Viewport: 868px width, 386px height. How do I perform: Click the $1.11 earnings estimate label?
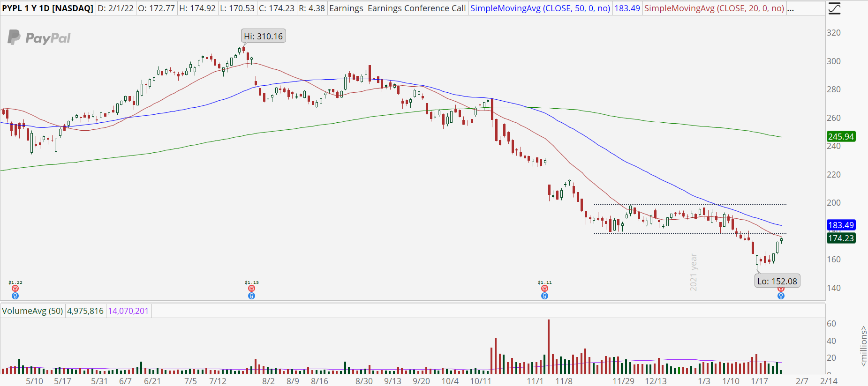pyautogui.click(x=545, y=282)
